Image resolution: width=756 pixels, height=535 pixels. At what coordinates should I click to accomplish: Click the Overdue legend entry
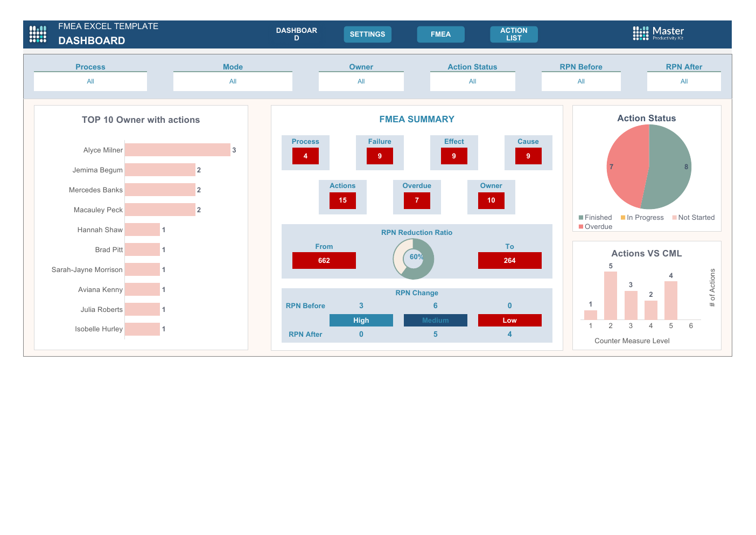pyautogui.click(x=596, y=227)
